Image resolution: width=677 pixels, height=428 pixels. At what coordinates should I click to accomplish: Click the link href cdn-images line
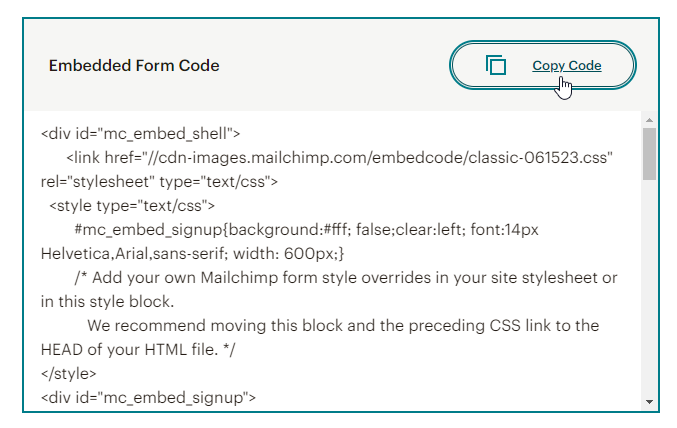tap(339, 157)
